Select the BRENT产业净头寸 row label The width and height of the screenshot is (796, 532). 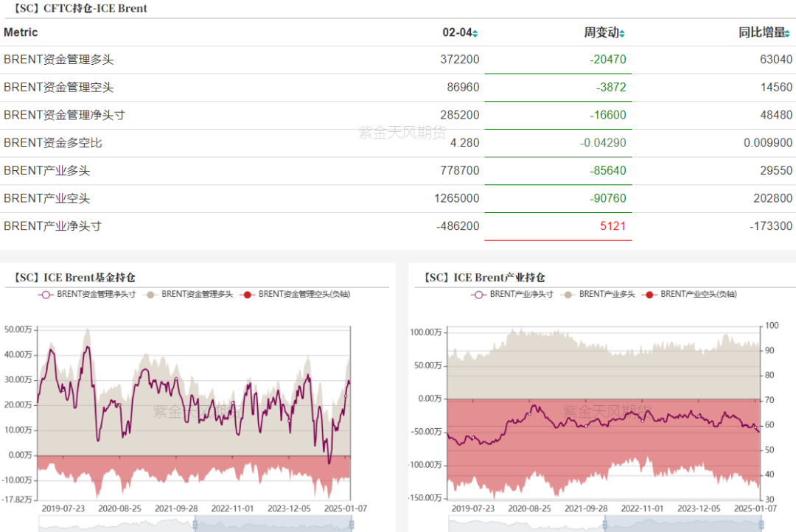point(52,226)
